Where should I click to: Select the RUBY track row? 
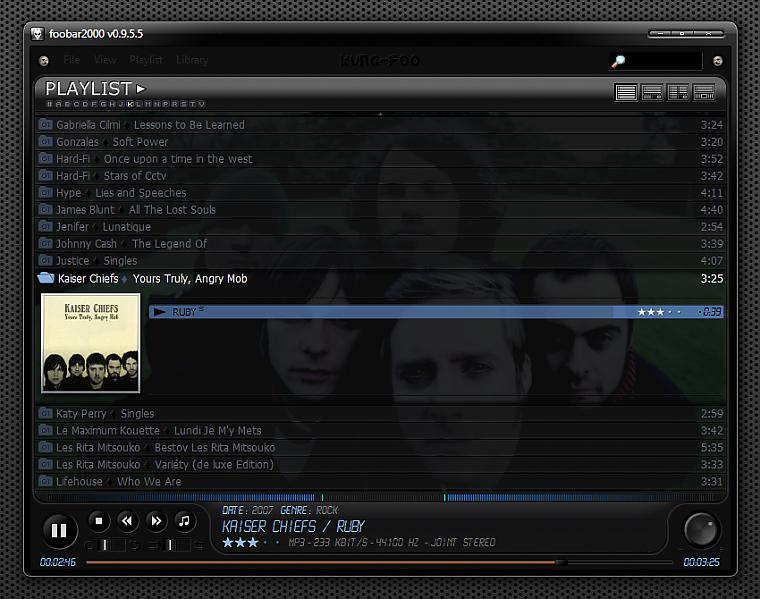[436, 312]
